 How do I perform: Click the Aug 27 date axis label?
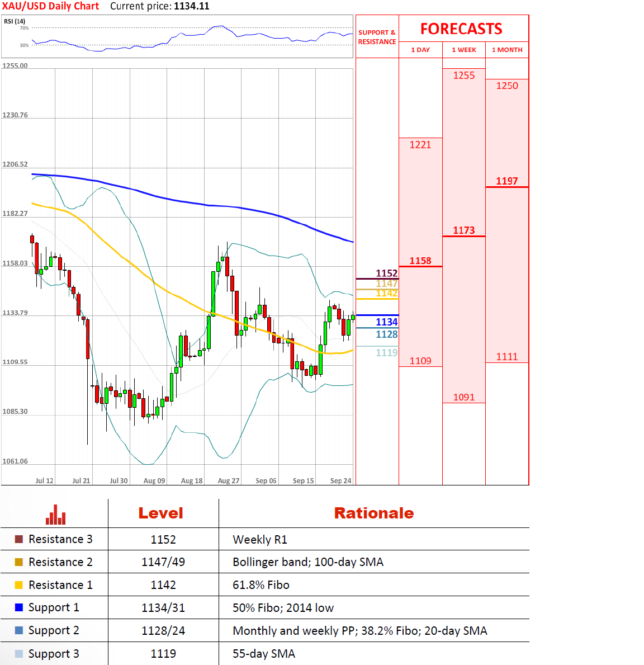[x=229, y=480]
